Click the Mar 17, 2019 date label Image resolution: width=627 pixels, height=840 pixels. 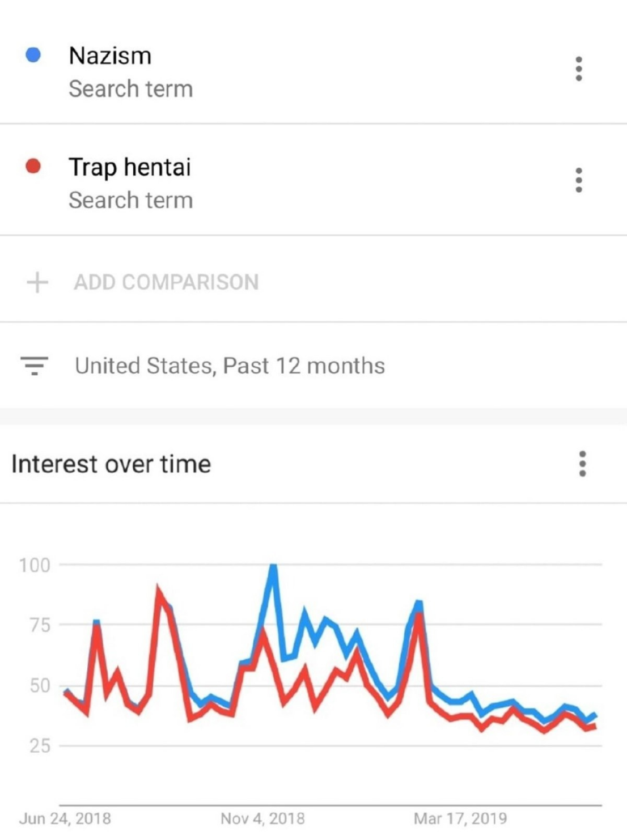(460, 818)
